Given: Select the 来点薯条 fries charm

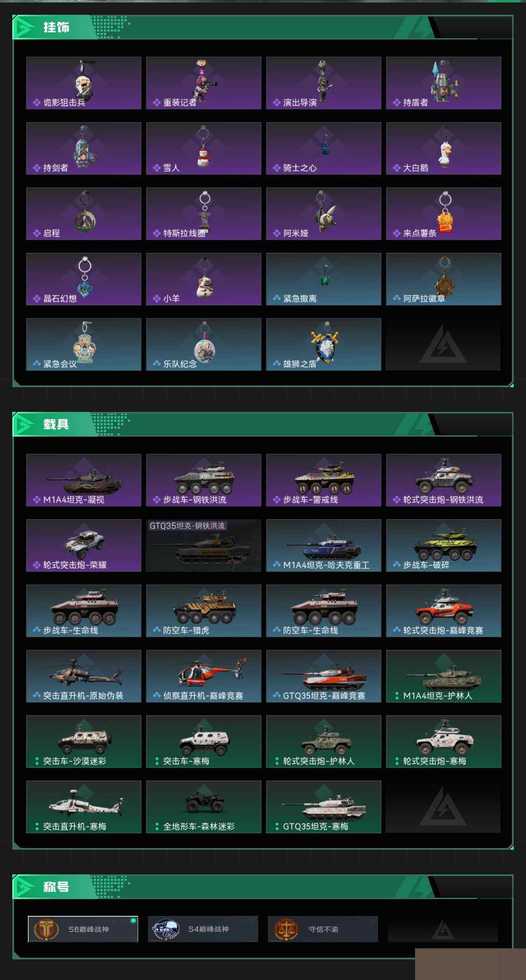Looking at the screenshot, I should pos(444,214).
